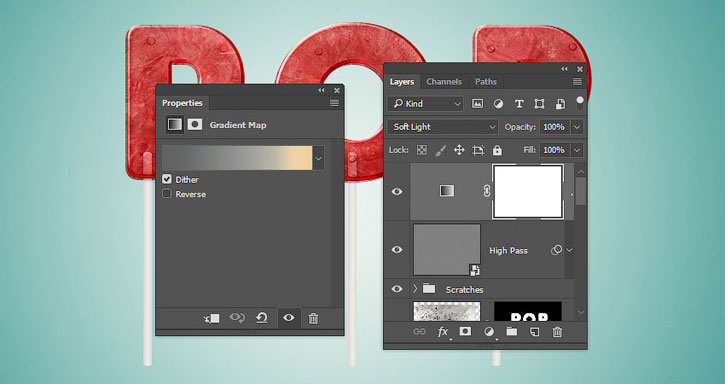Lock all layer attributes

point(497,150)
